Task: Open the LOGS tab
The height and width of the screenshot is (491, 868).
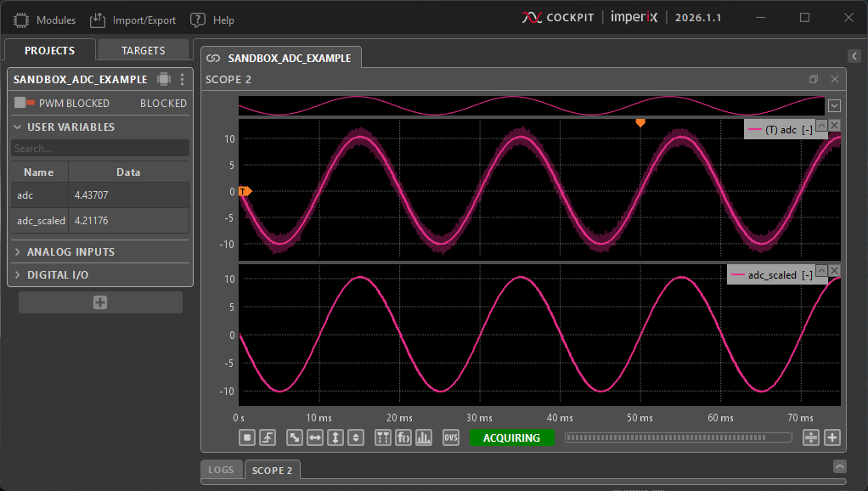Action: 221,470
